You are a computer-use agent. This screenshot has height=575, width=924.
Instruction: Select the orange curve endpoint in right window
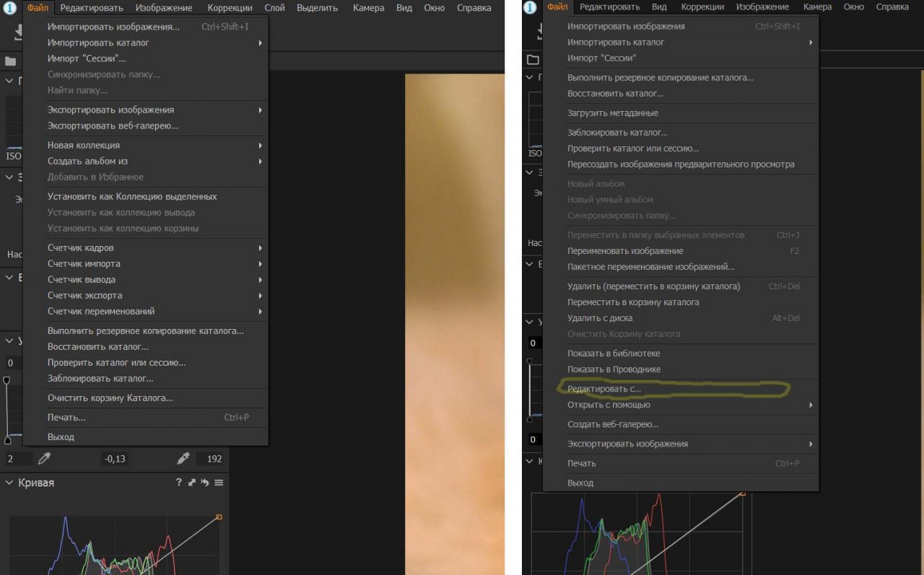coord(741,493)
